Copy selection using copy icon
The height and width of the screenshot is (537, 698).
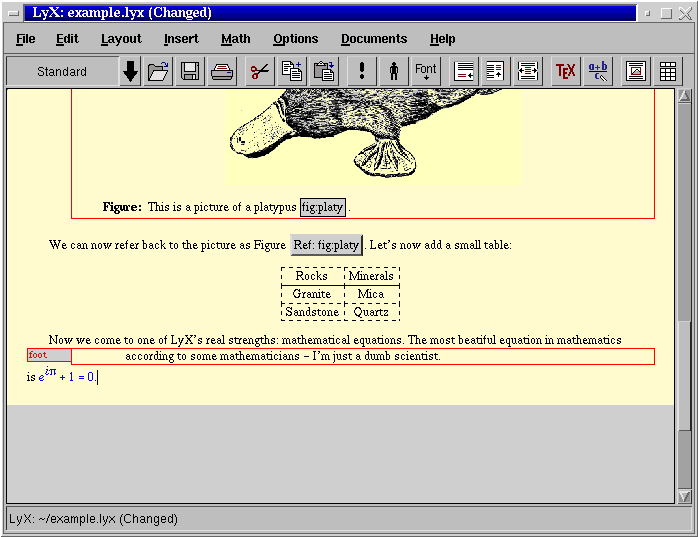[x=292, y=71]
